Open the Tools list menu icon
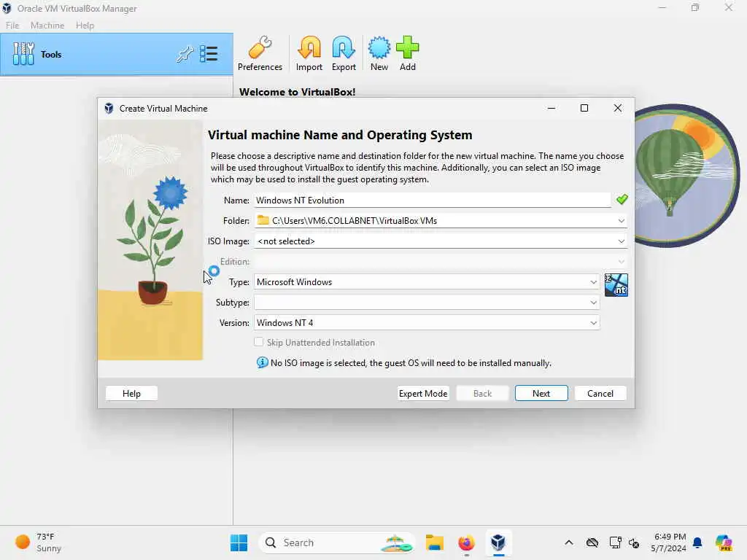Viewport: 747px width, 560px height. point(209,54)
